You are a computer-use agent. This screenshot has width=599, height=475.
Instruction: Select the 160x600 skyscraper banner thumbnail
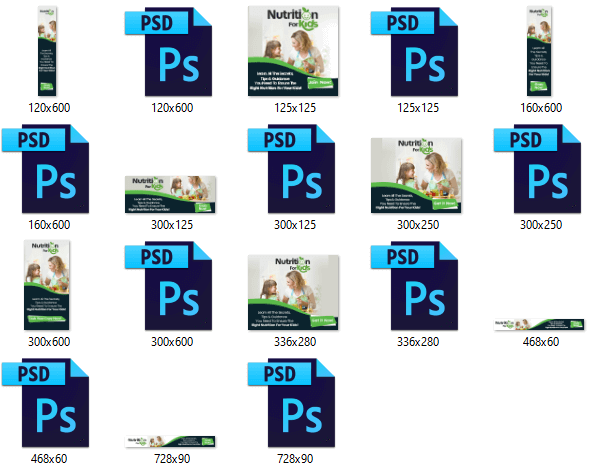point(539,51)
